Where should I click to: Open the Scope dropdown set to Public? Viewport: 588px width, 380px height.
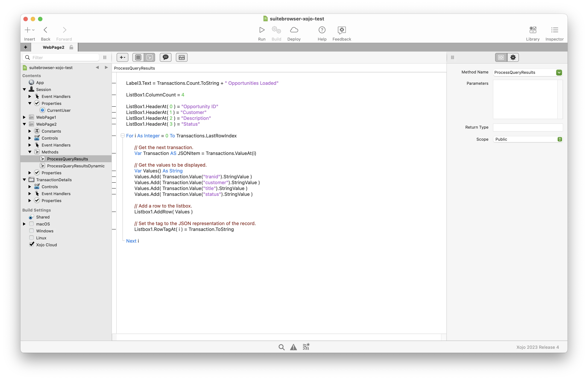click(528, 139)
